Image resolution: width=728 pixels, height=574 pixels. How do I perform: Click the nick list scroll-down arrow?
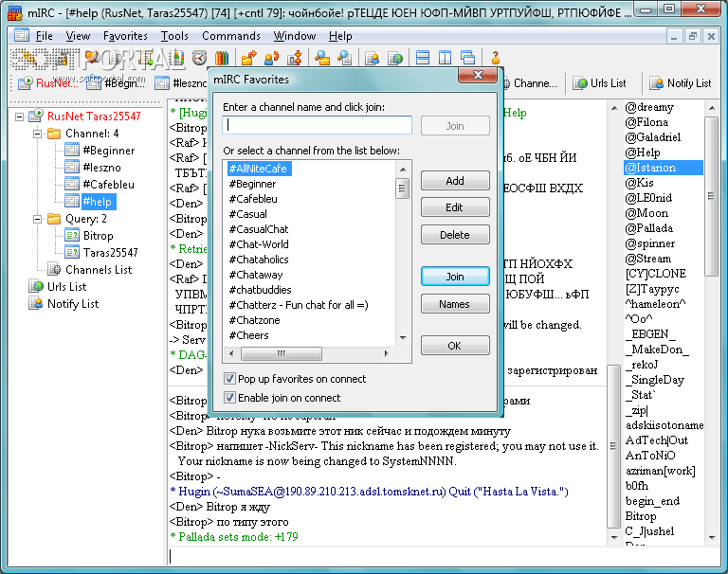(x=712, y=538)
